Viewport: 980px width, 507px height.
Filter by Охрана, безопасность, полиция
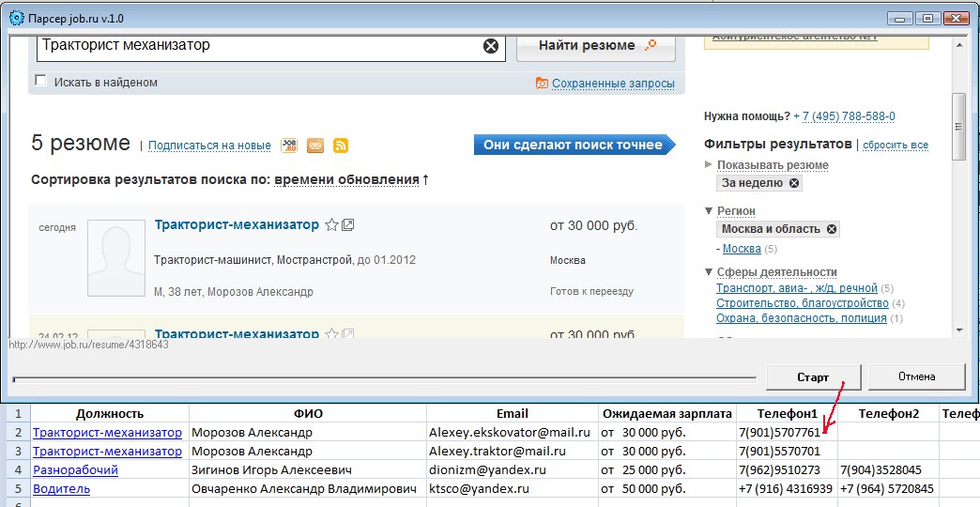(802, 318)
